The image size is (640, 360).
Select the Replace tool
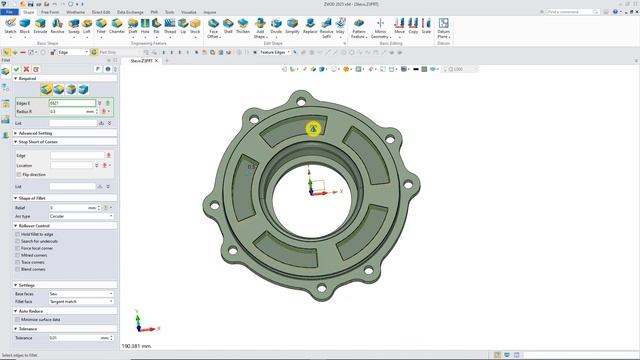click(x=310, y=26)
